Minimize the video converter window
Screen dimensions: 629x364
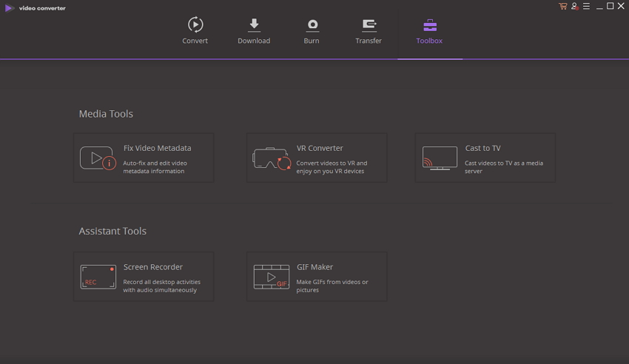point(599,7)
